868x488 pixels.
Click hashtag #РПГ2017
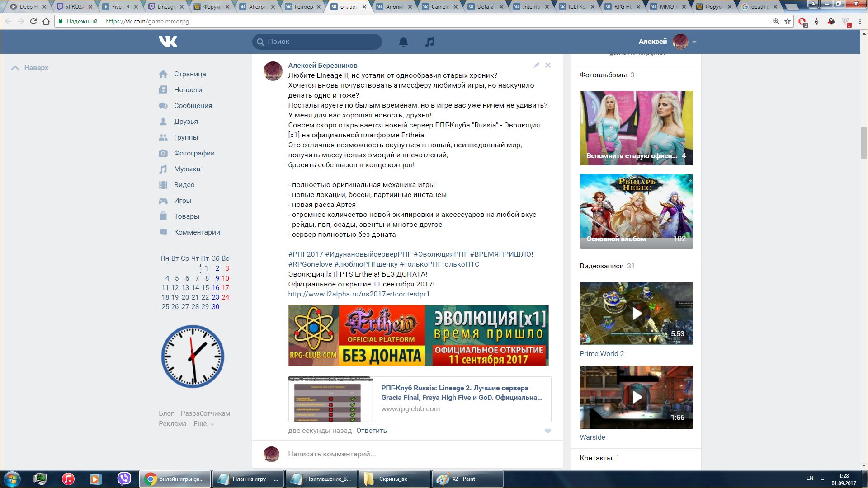click(x=306, y=254)
